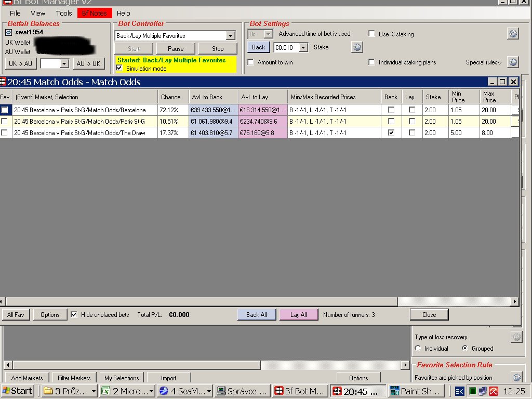The width and height of the screenshot is (532, 399).
Task: Enable Individual staking plans checkbox
Action: [x=371, y=62]
